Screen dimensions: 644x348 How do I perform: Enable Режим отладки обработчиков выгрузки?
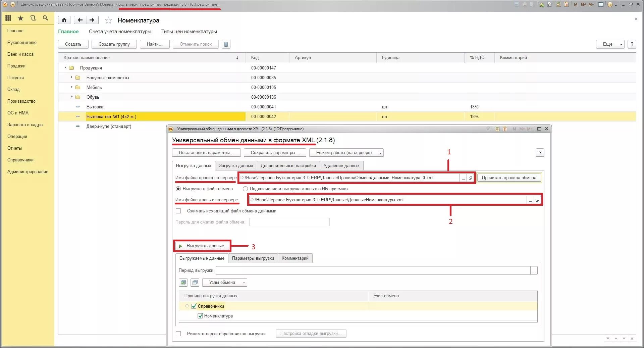pos(178,334)
